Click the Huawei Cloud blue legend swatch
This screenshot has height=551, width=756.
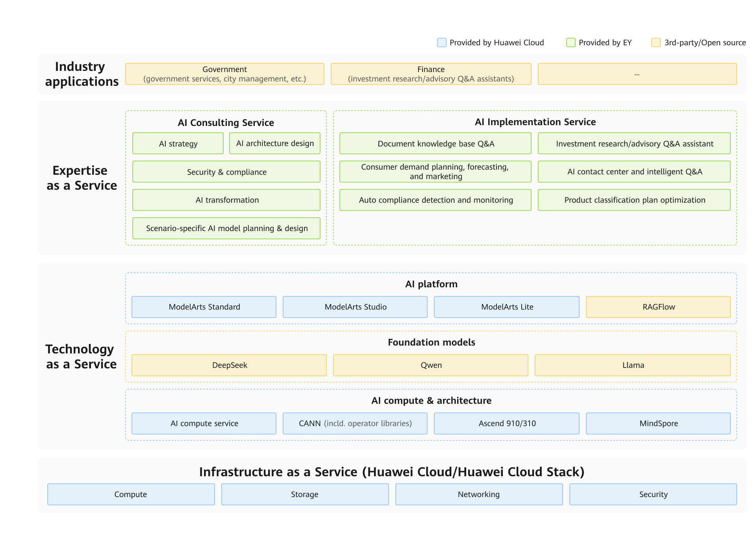point(442,43)
